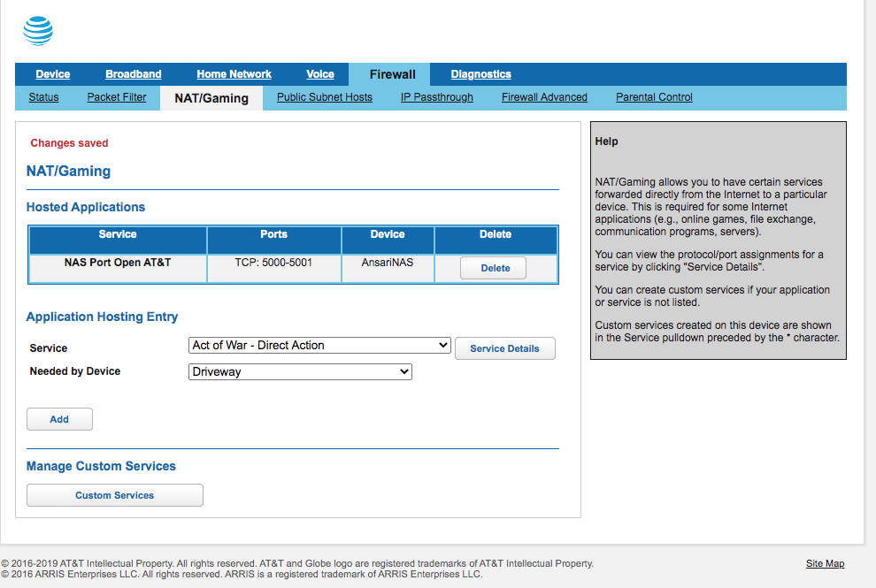Open the Service dropdown showing Act of War
Viewport: 876px width, 588px height.
(x=319, y=345)
